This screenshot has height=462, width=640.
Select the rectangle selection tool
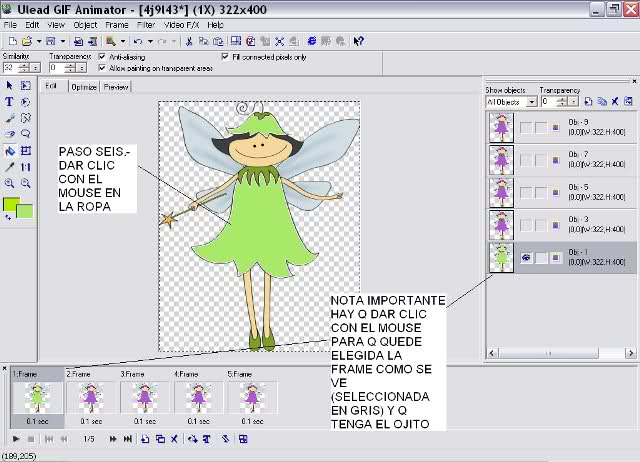(x=26, y=85)
